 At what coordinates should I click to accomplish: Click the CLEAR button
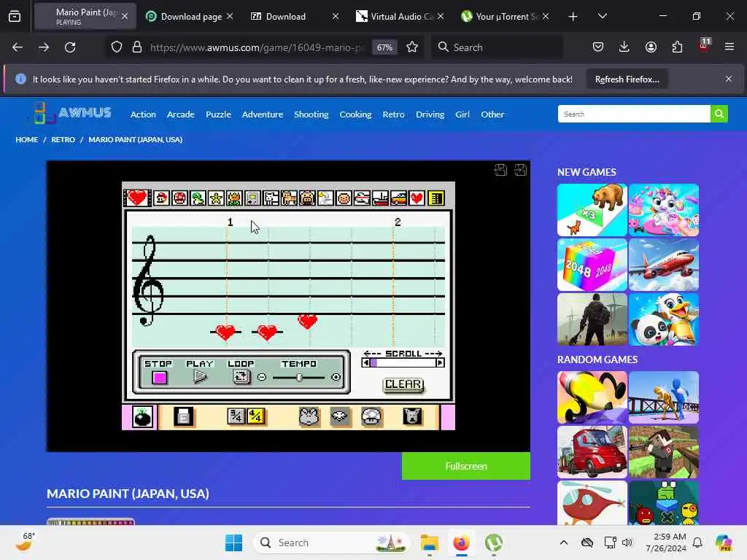click(x=403, y=384)
